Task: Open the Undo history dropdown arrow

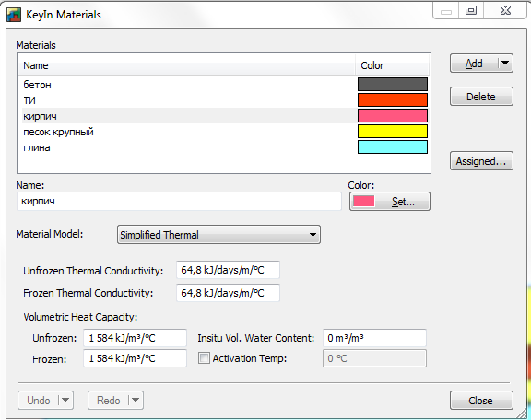Action: pyautogui.click(x=65, y=400)
